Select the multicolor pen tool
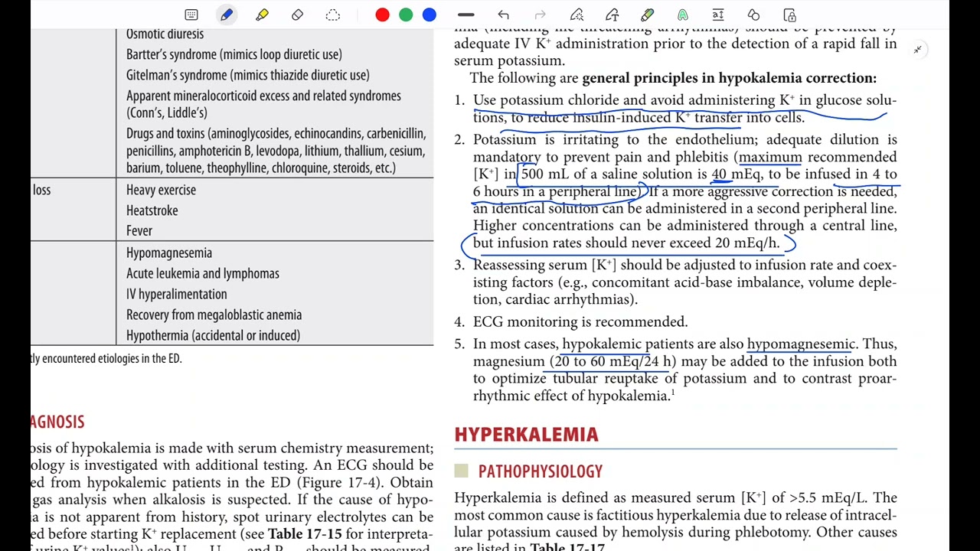Screen dimensions: 980x551 647,15
